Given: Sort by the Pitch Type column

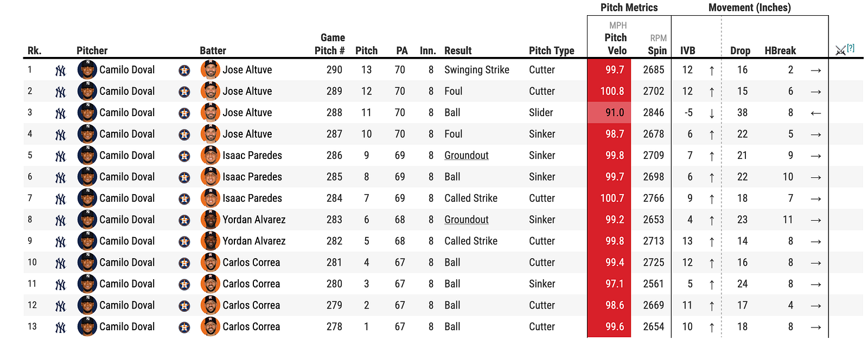Looking at the screenshot, I should 552,50.
